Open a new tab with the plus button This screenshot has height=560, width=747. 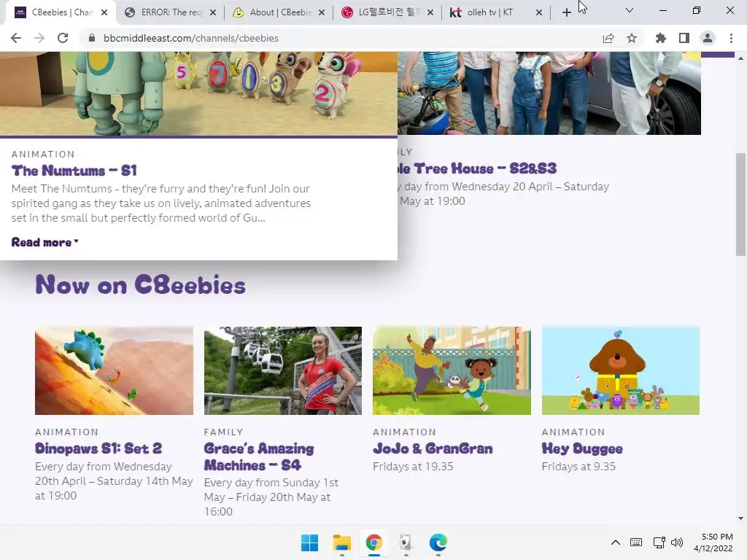(566, 12)
